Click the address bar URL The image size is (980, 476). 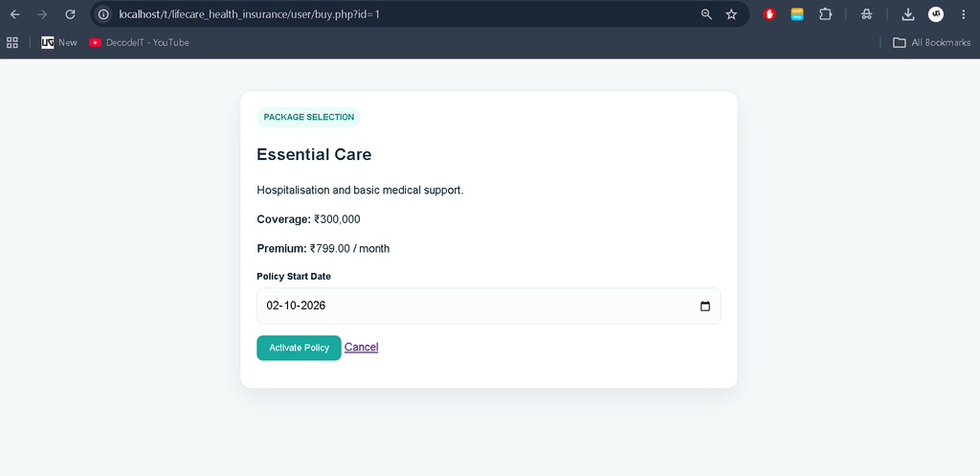(250, 14)
